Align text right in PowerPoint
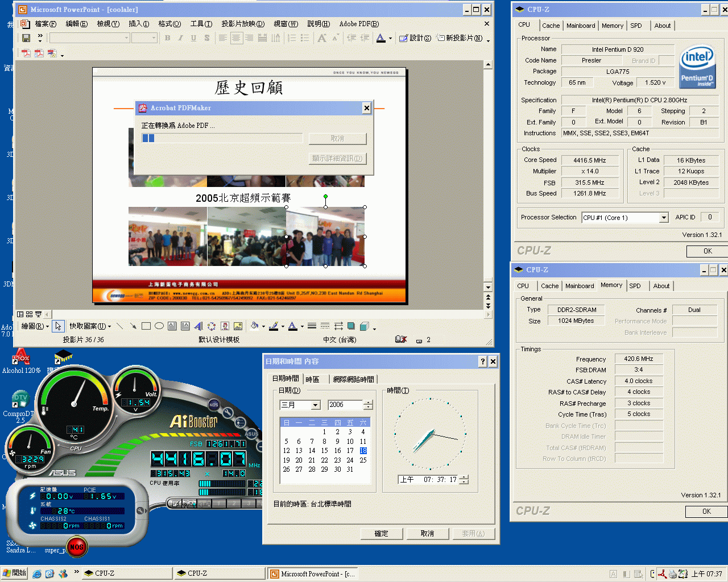 (249, 38)
